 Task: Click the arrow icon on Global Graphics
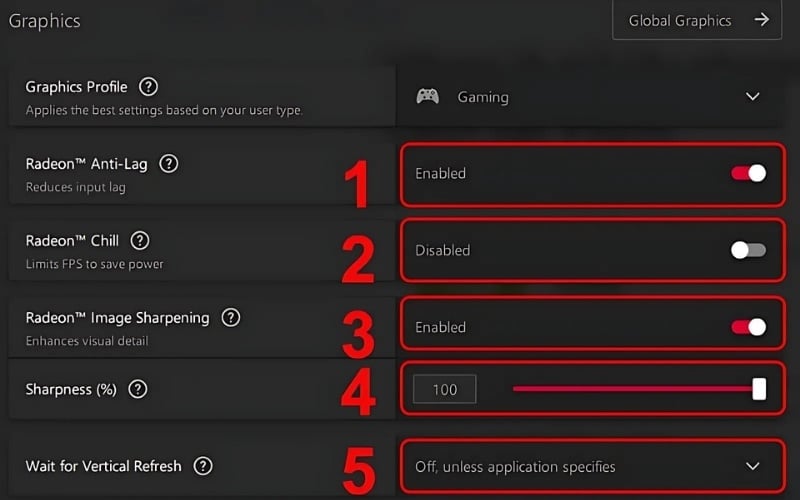[x=762, y=20]
